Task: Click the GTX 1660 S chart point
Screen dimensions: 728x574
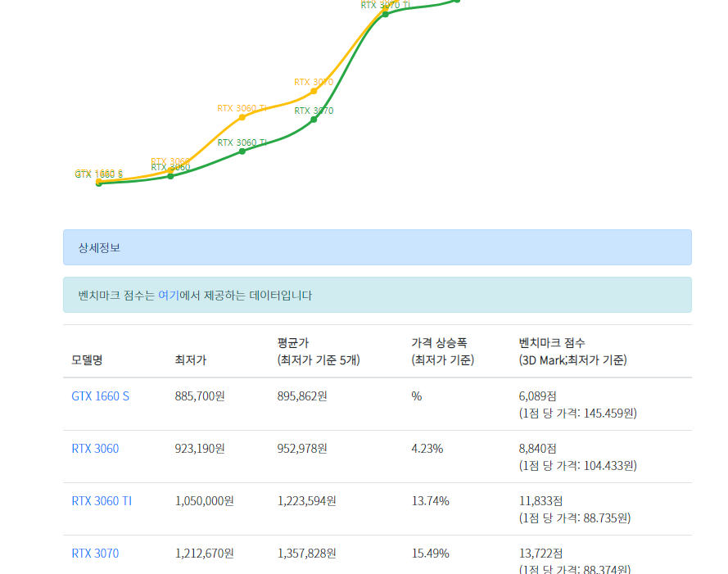Action: [98, 183]
